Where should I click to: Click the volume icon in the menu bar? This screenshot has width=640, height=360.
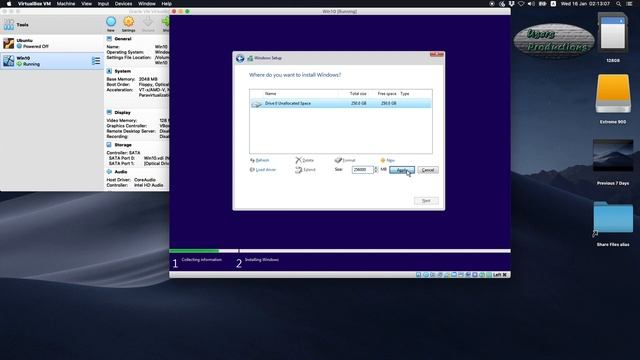point(531,4)
